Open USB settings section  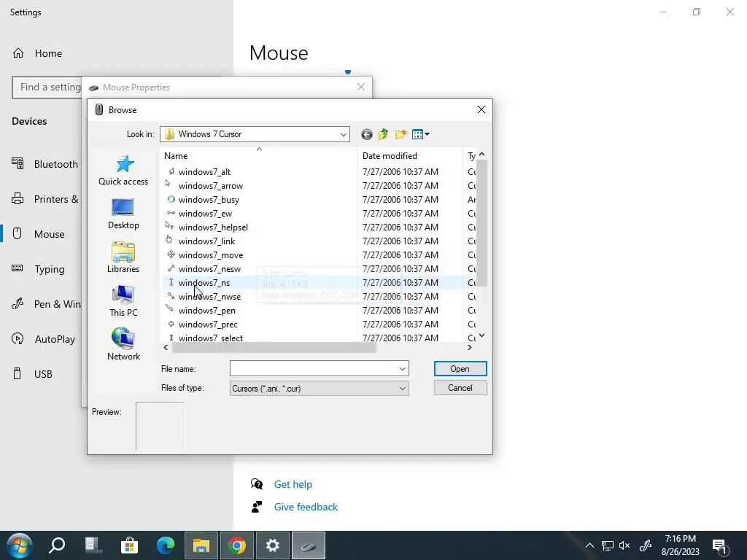pyautogui.click(x=32, y=374)
